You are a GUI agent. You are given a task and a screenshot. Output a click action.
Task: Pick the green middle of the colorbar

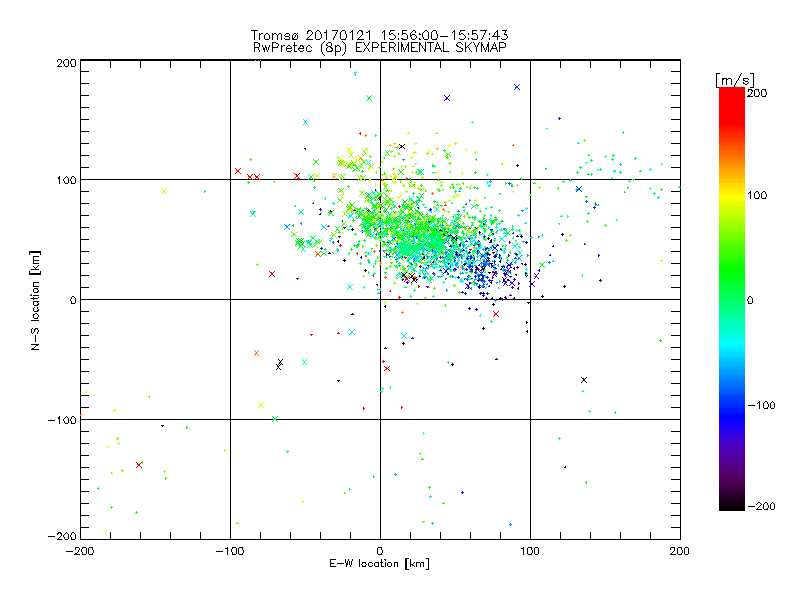pos(732,278)
